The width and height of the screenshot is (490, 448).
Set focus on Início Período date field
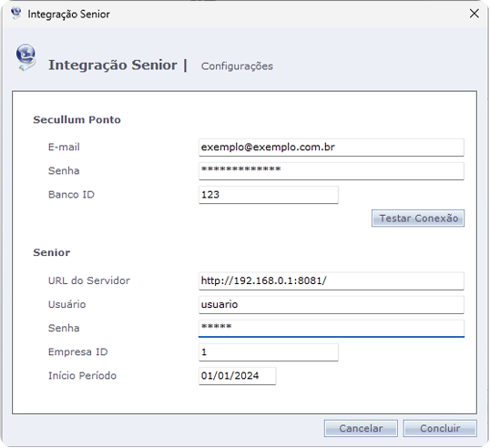pyautogui.click(x=237, y=376)
